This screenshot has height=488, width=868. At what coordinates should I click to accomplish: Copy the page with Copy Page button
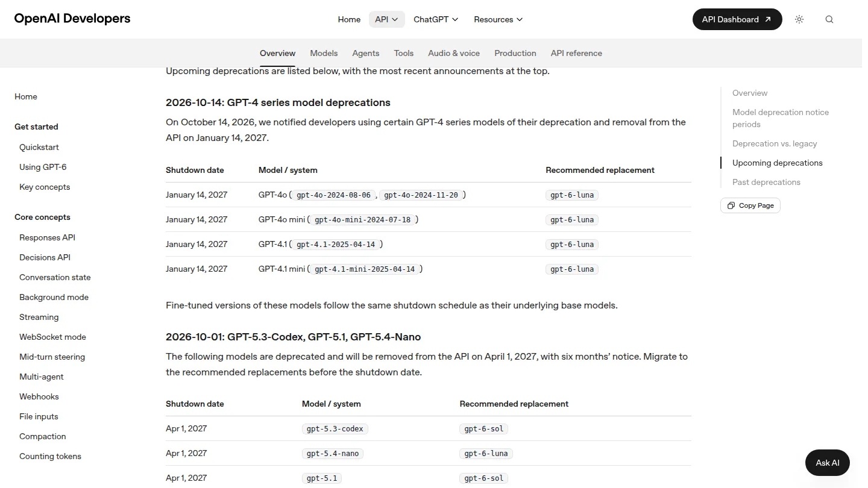[x=750, y=205]
